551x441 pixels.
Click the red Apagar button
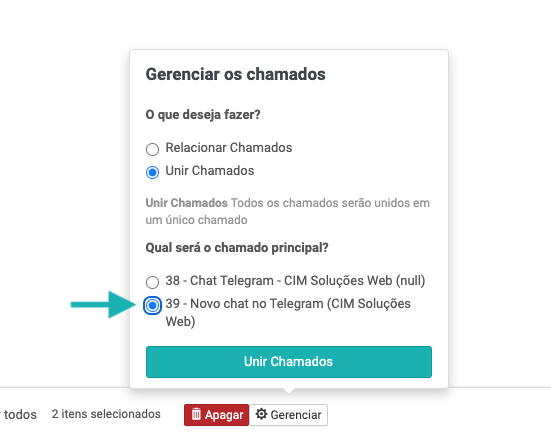pyautogui.click(x=216, y=415)
